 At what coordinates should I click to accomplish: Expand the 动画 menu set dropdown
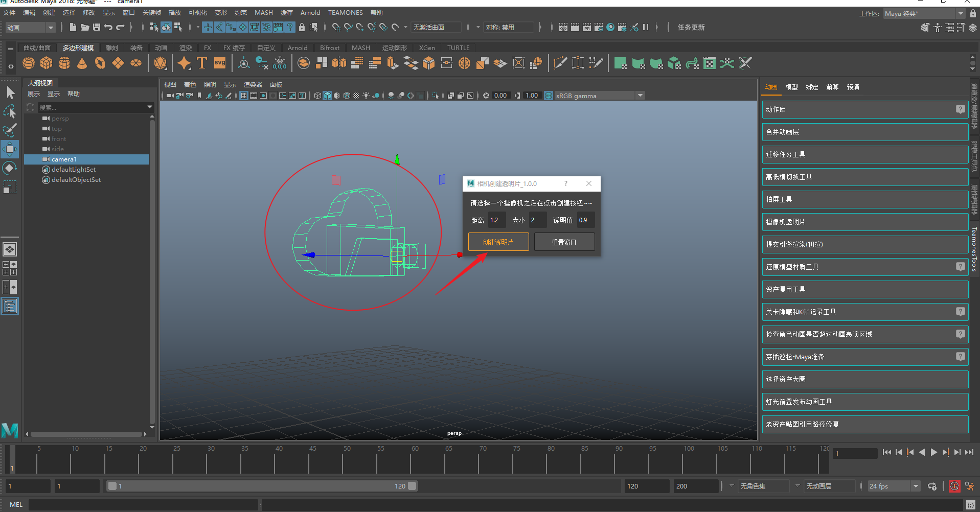click(50, 28)
